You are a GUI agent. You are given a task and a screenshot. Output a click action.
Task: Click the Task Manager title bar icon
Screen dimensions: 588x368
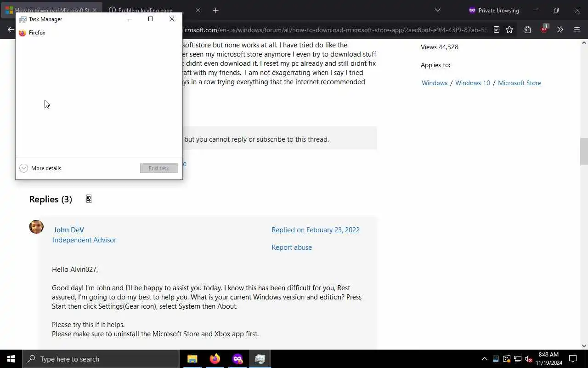(23, 19)
